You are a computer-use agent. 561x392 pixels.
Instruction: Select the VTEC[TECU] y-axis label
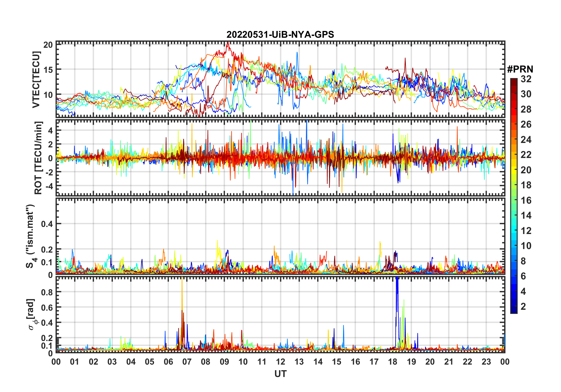tap(36, 80)
